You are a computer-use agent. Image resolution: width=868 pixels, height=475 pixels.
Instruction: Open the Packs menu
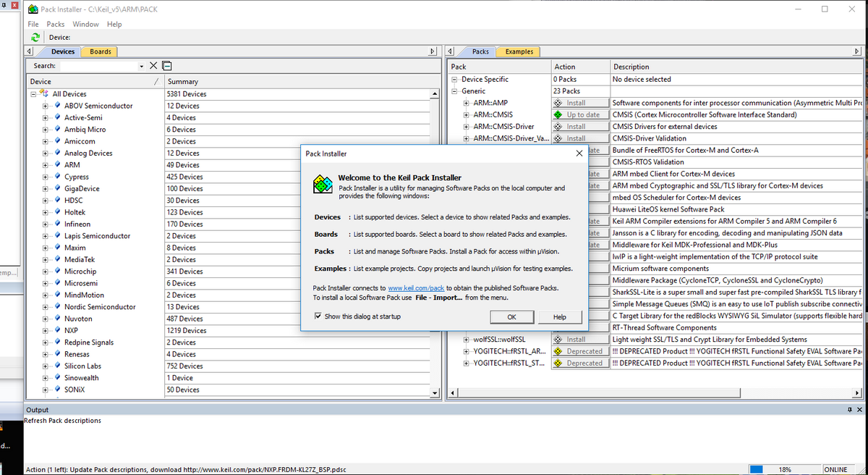(56, 24)
